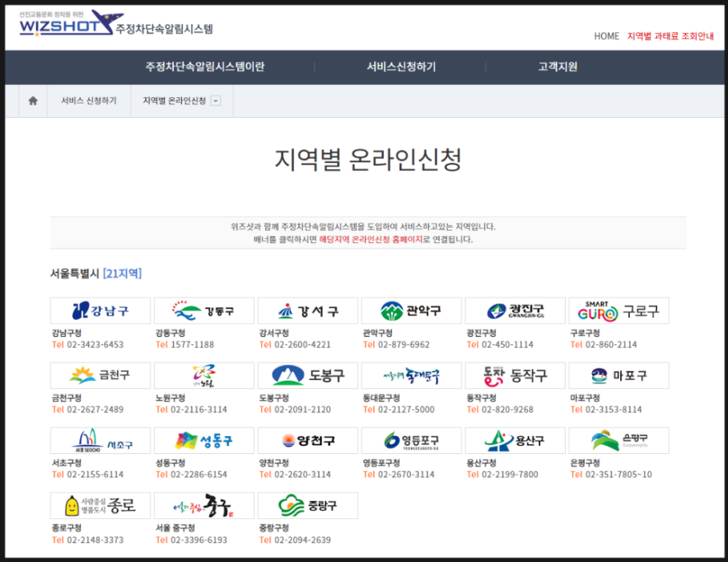Open the 노원구 district logo banner

pyautogui.click(x=204, y=375)
